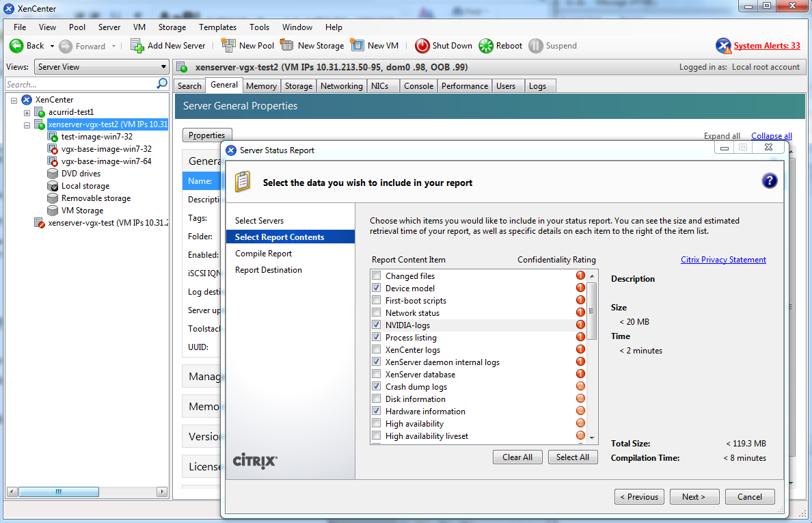Click the New VM toolbar icon
This screenshot has height=523, width=812.
358,46
